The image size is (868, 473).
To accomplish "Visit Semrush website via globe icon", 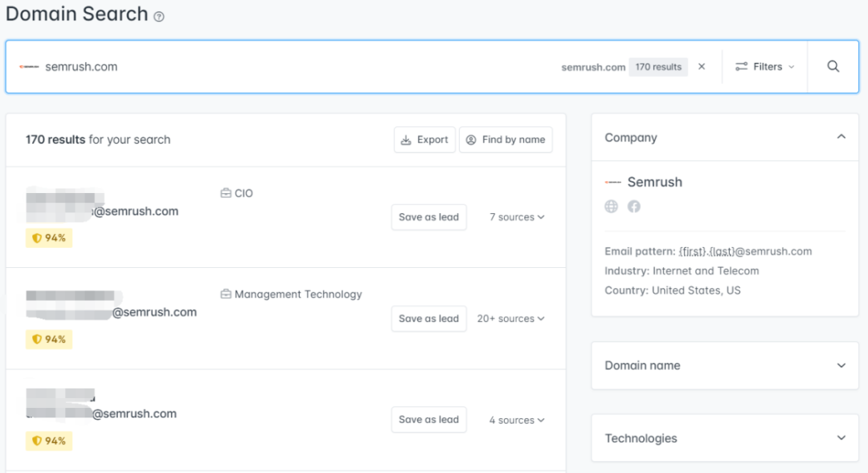I will click(612, 207).
